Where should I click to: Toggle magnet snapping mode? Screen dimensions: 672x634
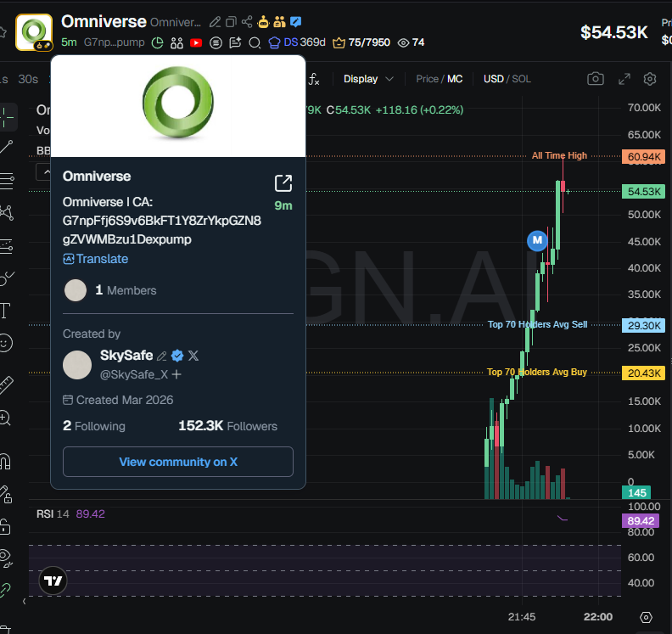[5, 461]
